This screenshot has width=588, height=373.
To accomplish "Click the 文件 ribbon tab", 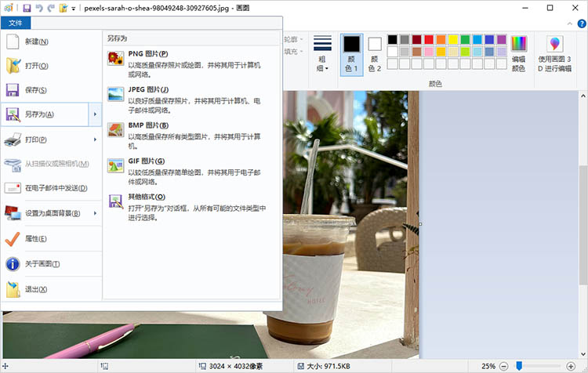I will (16, 23).
